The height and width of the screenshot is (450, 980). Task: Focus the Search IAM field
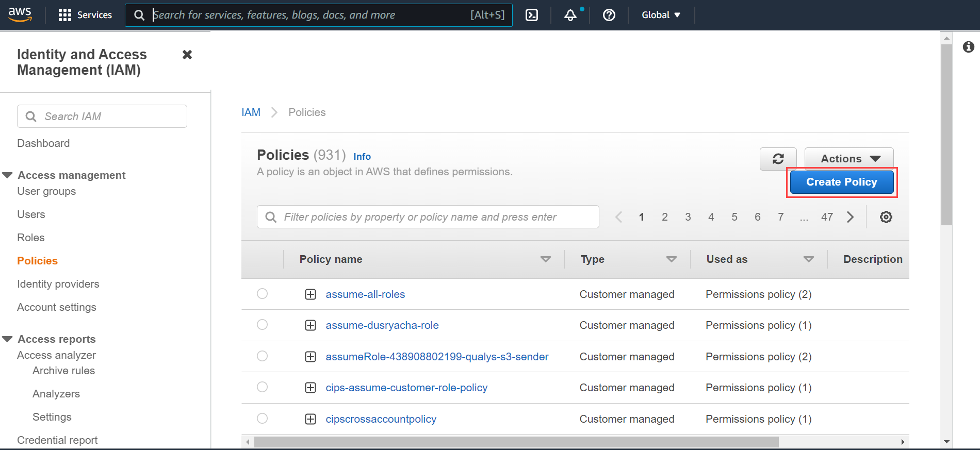[102, 116]
